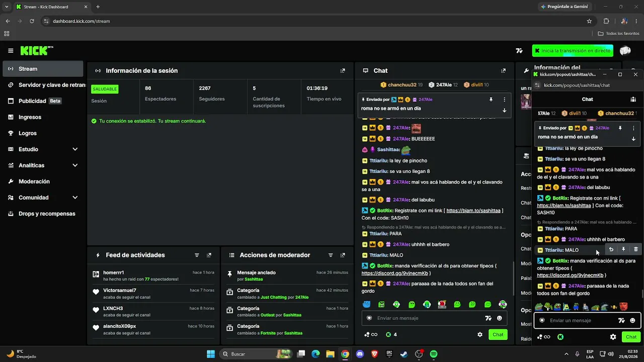
Task: Click the points infinity icon below dashboard chat
Action: [x=371, y=335]
